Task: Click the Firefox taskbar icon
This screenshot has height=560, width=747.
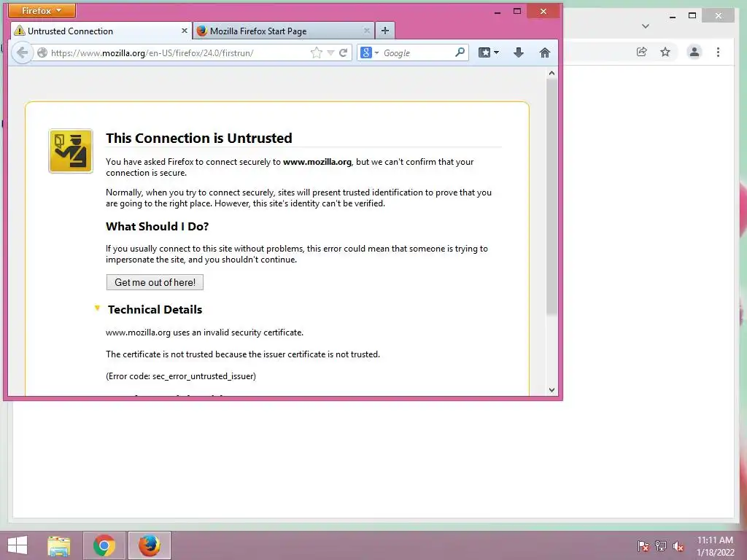Action: 150,545
